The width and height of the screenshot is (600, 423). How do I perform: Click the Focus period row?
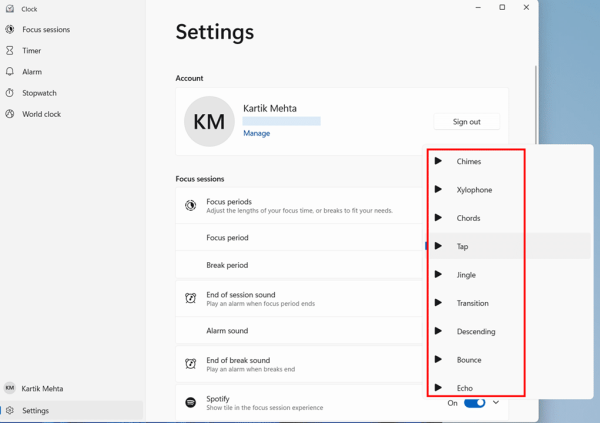click(299, 237)
